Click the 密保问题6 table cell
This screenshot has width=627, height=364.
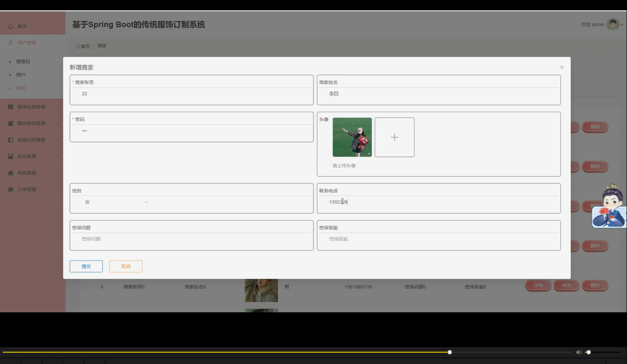tap(415, 287)
